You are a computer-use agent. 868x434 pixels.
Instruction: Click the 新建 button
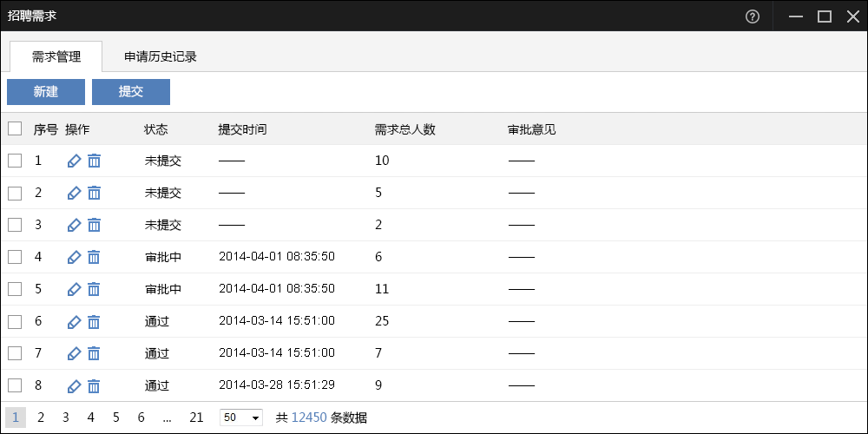(46, 92)
